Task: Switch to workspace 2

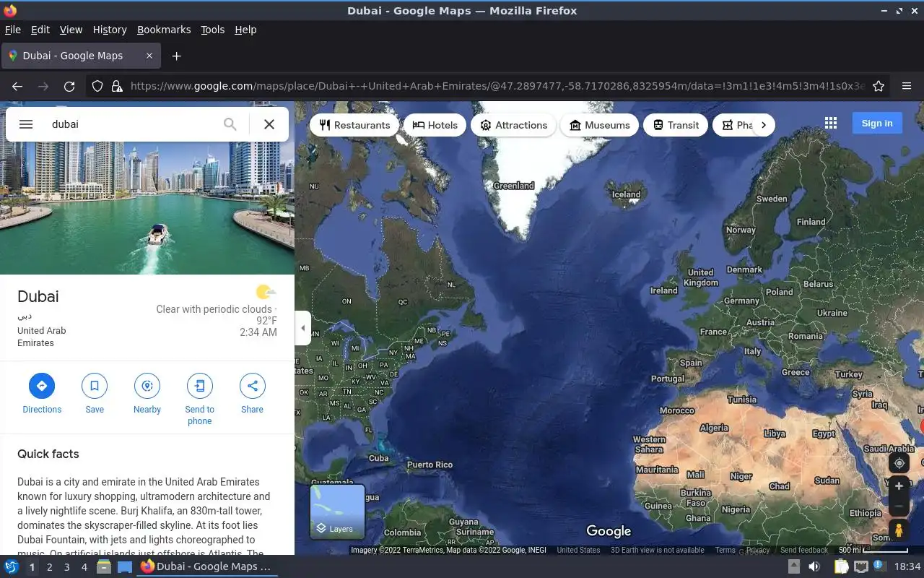Action: pos(49,567)
